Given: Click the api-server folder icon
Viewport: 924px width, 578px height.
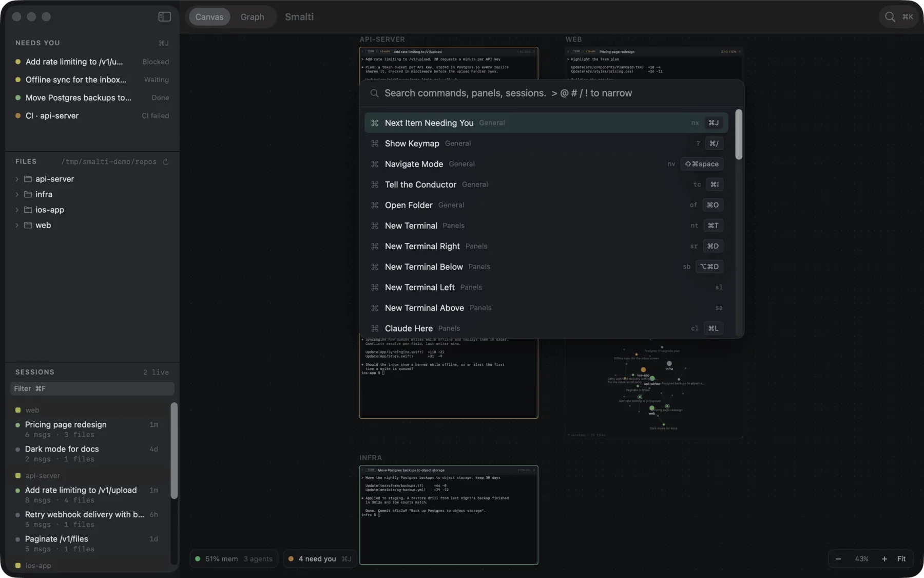Looking at the screenshot, I should click(28, 179).
